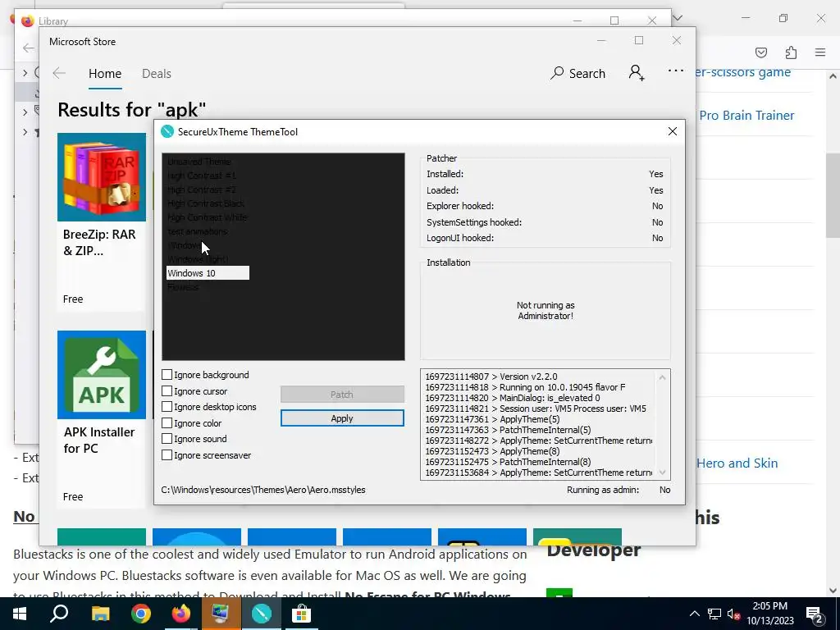Open the Pro Brain Trainer link
Viewport: 840px width, 630px height.
point(746,116)
